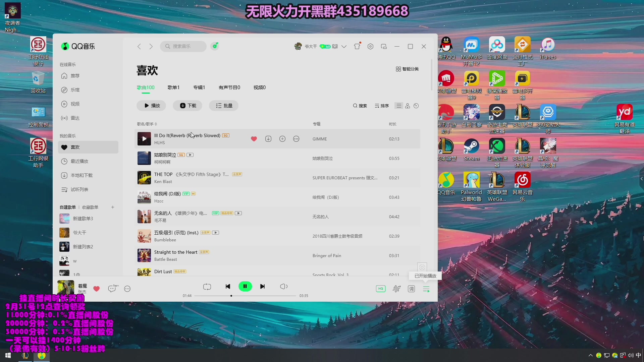Skip to the next track

point(263,287)
